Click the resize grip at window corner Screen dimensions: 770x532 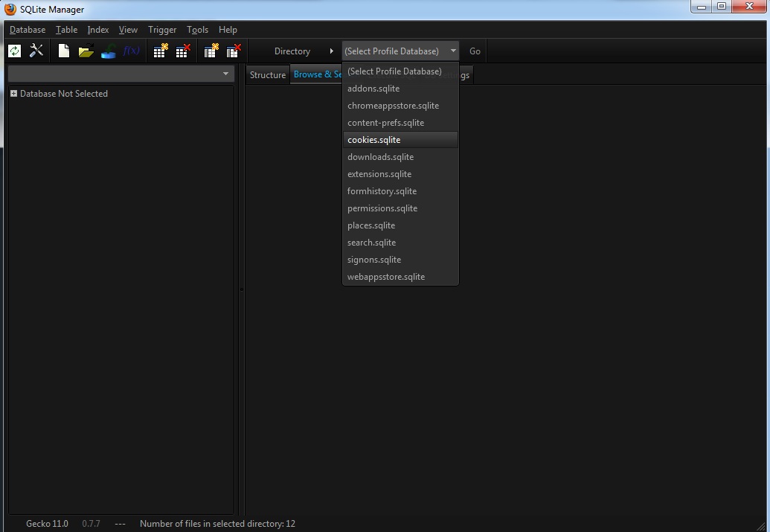point(760,526)
